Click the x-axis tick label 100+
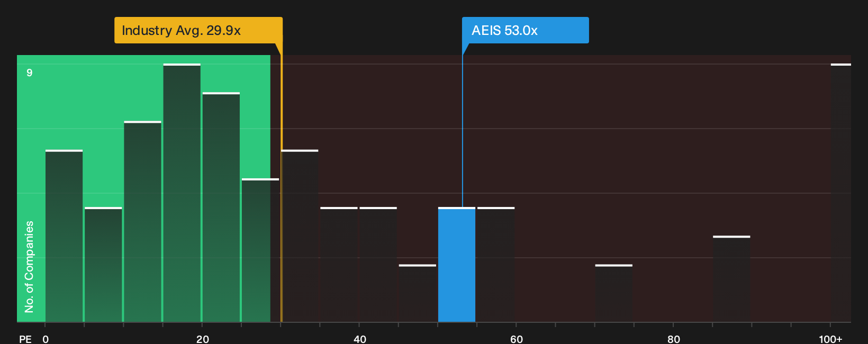 tap(830, 339)
